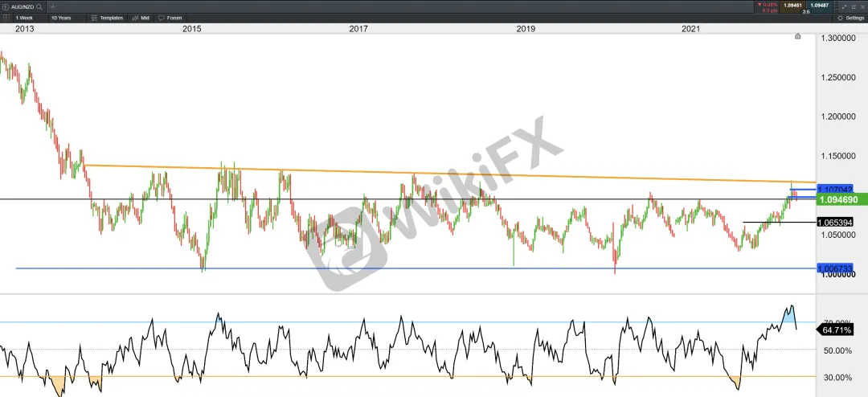Screen dimensions: 868x397
Task: Click the small house marker near 1.300000
Action: [797, 36]
